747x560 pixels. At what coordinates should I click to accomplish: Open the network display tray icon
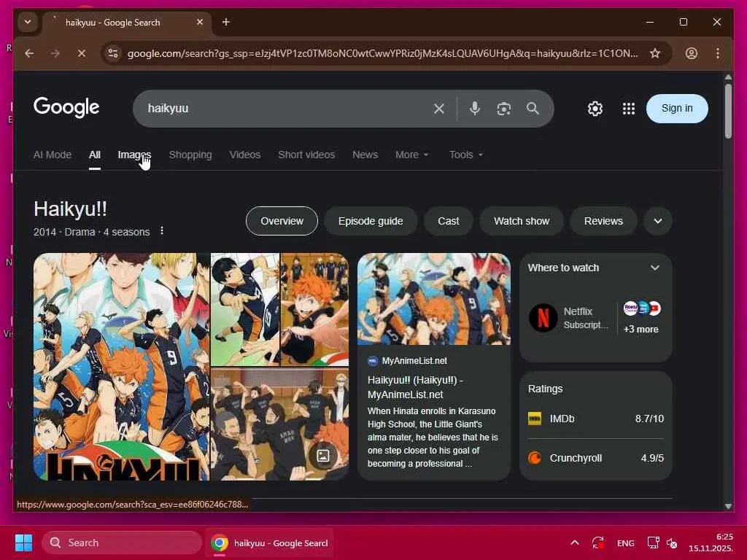tap(653, 542)
